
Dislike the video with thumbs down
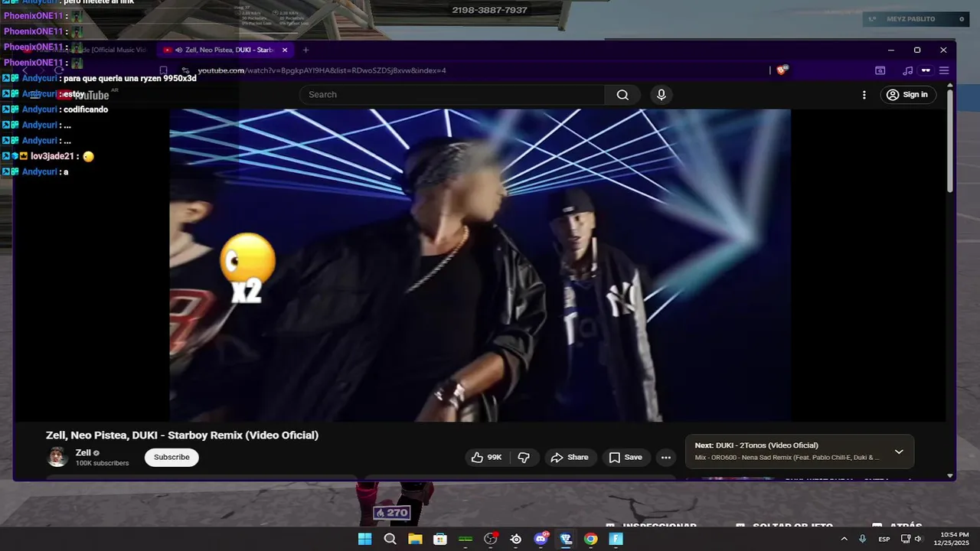[524, 458]
